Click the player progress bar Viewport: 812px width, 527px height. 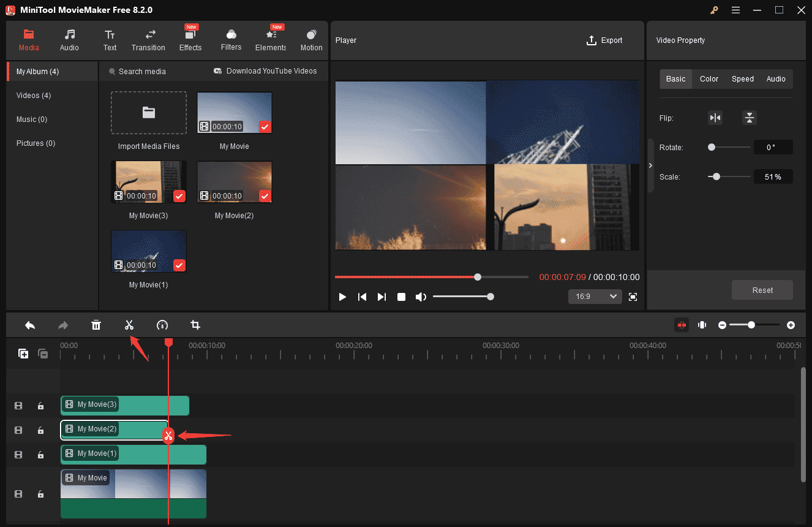click(x=432, y=277)
